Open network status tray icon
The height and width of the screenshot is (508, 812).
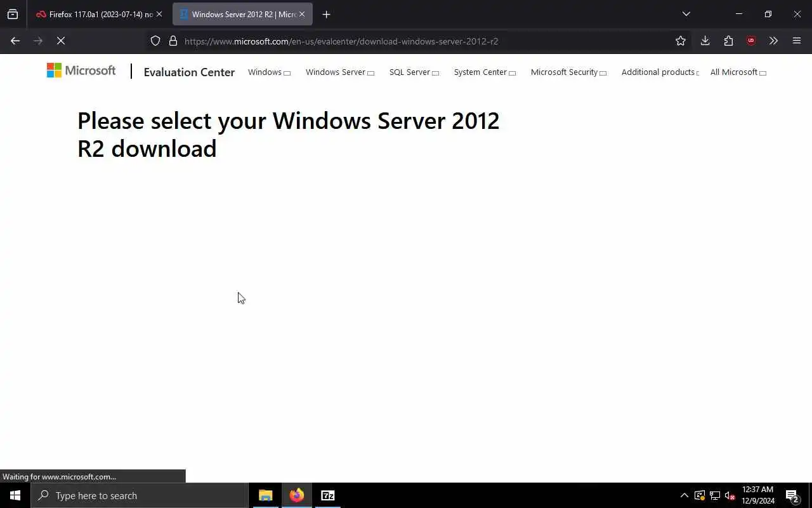point(715,495)
